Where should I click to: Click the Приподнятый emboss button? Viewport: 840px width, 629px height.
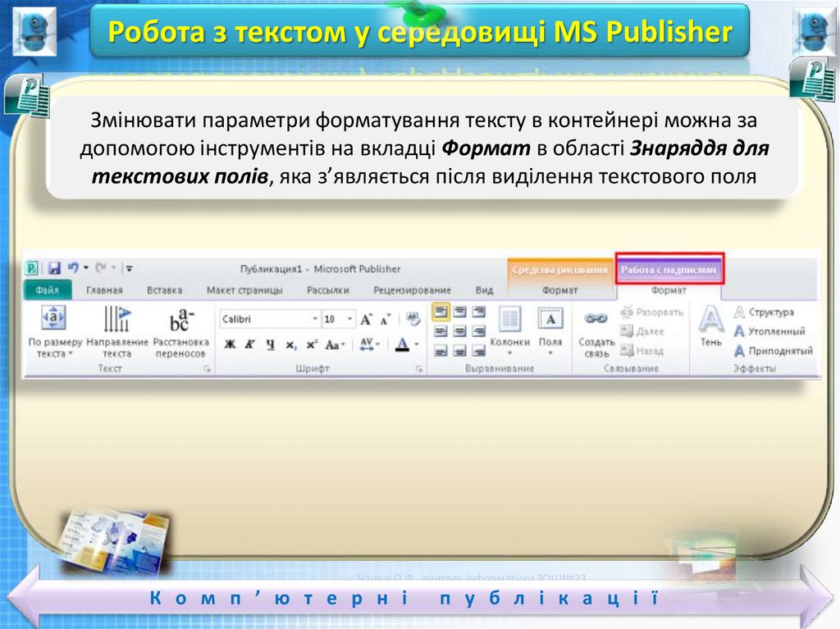[773, 351]
